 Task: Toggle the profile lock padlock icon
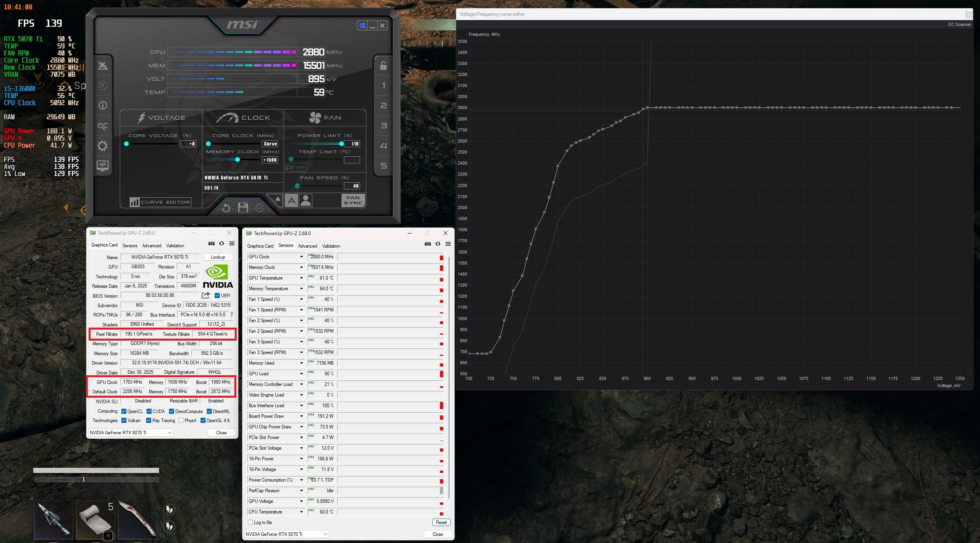coord(383,65)
